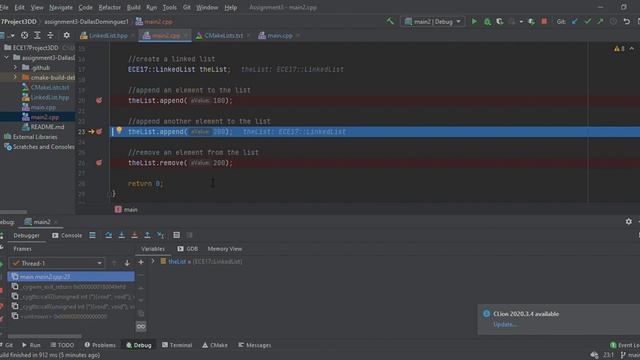
Task: Open Debug panel settings gear
Action: pyautogui.click(x=629, y=221)
